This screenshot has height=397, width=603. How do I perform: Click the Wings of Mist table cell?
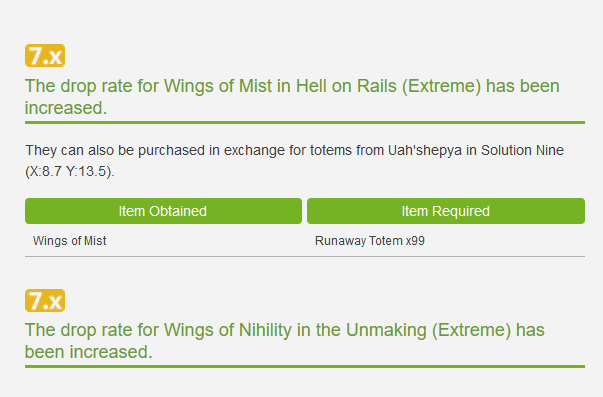(70, 241)
